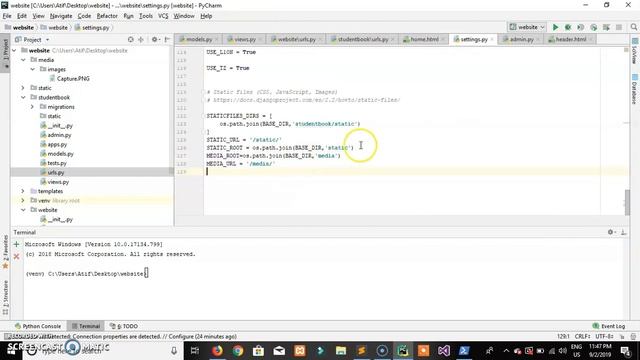The width and height of the screenshot is (640, 360).
Task: Open Sublime Text from taskbar
Action: click(x=361, y=351)
